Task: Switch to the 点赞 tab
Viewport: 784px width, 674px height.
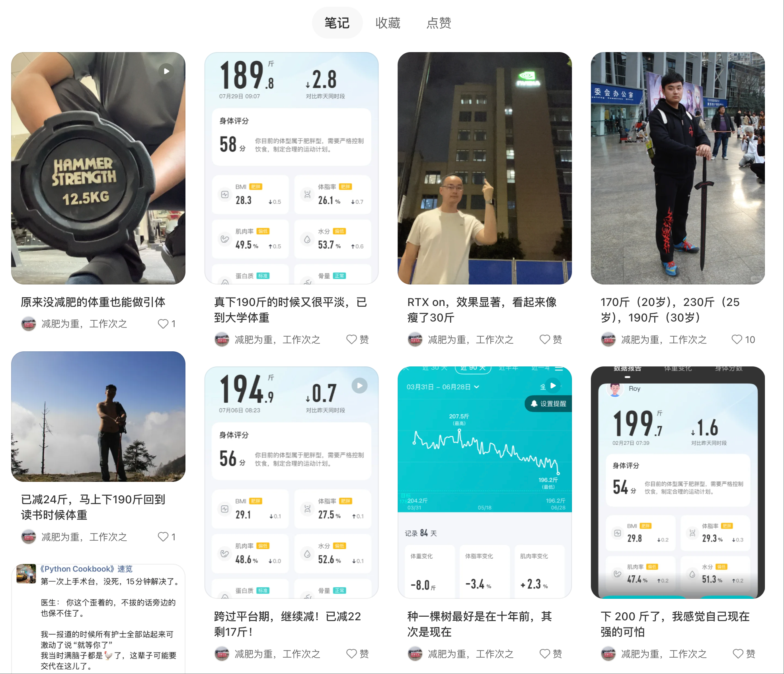Action: click(439, 23)
